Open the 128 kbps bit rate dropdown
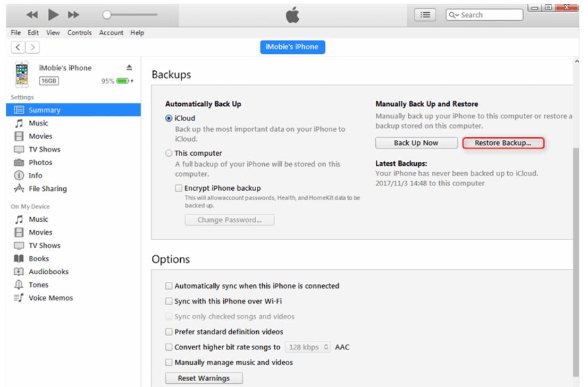The height and width of the screenshot is (387, 588). click(x=308, y=347)
